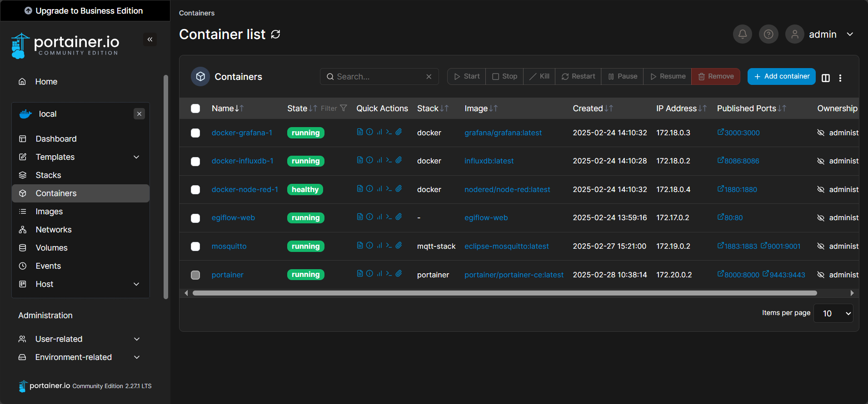This screenshot has height=404, width=868.
Task: Click the inspect icon for egiflow-web
Action: click(369, 217)
